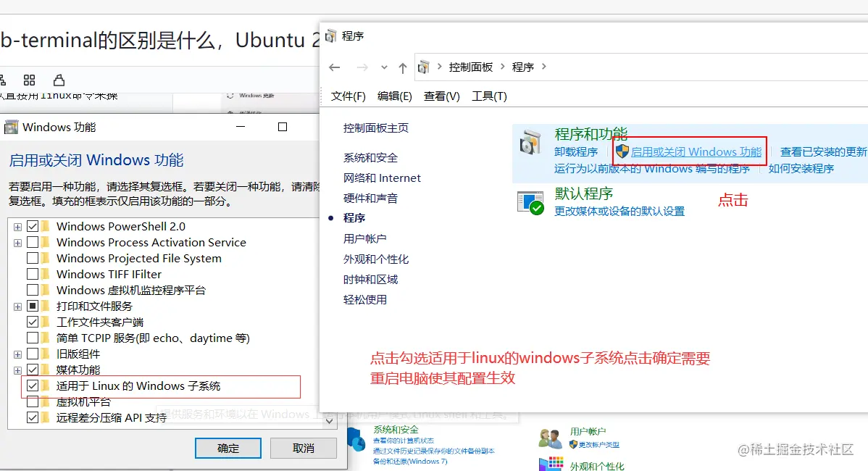Toggle 适用于 Linux 的 Windows 子系统 checkbox
868x471 pixels.
tap(33, 385)
